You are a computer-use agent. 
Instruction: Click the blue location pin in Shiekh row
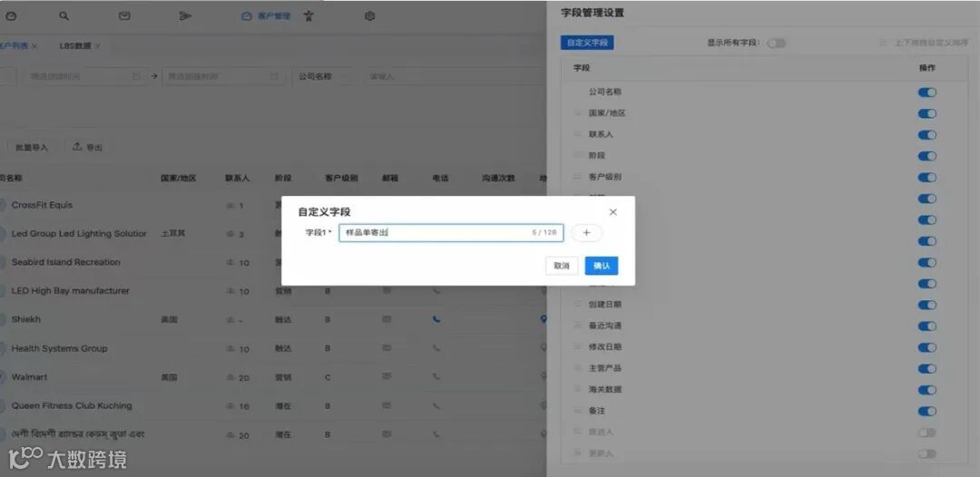coord(544,319)
